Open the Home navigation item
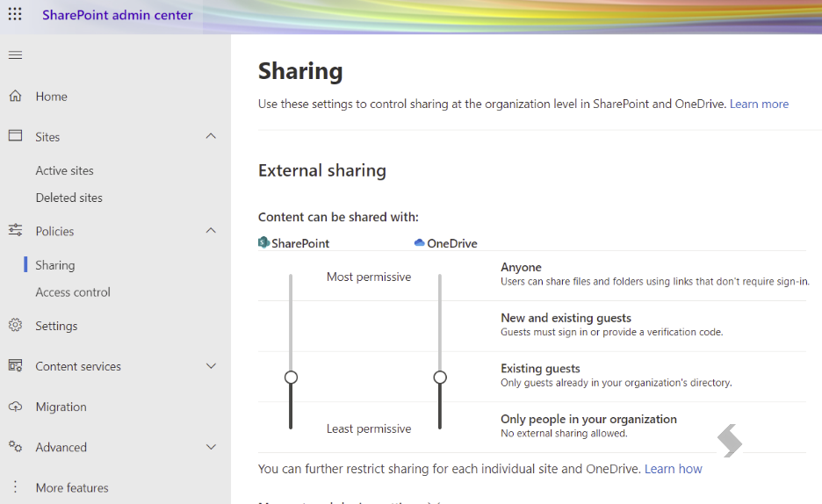The height and width of the screenshot is (504, 822). pyautogui.click(x=51, y=97)
